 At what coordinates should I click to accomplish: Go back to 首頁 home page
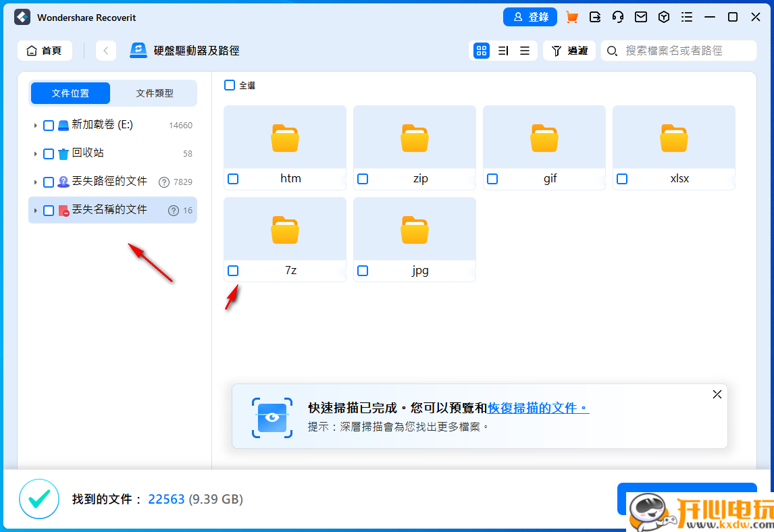pos(45,51)
